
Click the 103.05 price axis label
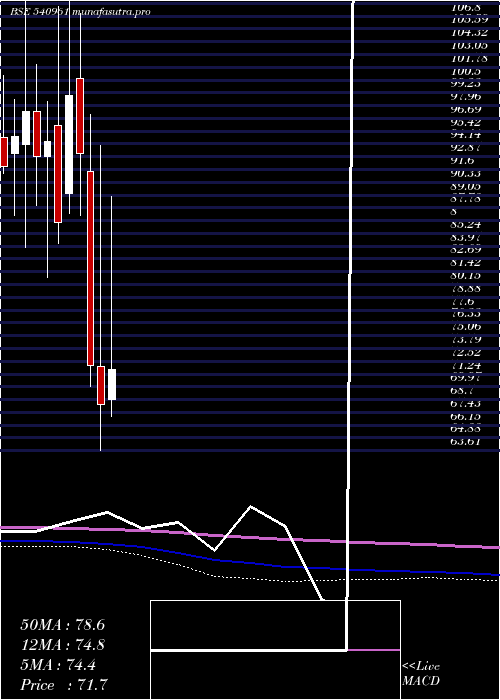click(469, 46)
